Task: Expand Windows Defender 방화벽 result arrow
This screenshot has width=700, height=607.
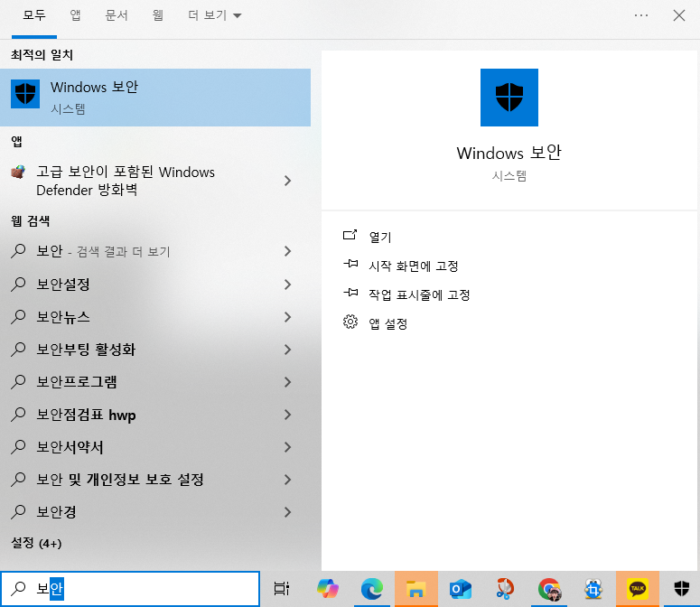Action: tap(287, 181)
